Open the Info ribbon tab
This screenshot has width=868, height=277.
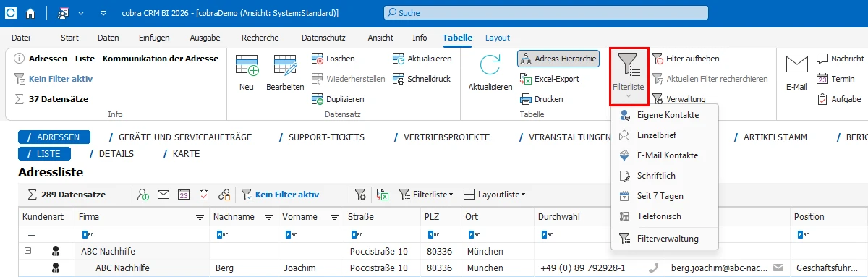420,38
